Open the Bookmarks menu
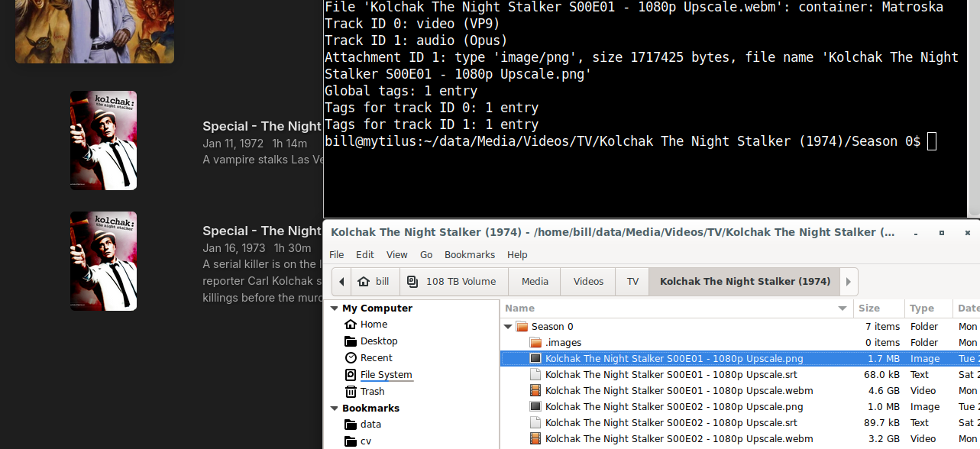Screen dimensions: 980x449 pyautogui.click(x=469, y=255)
